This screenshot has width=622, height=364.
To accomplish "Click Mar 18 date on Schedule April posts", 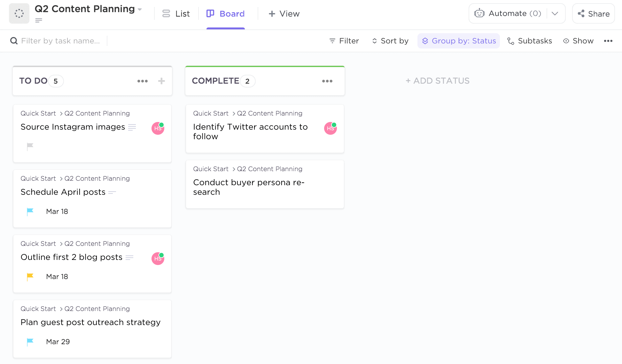I will (57, 211).
